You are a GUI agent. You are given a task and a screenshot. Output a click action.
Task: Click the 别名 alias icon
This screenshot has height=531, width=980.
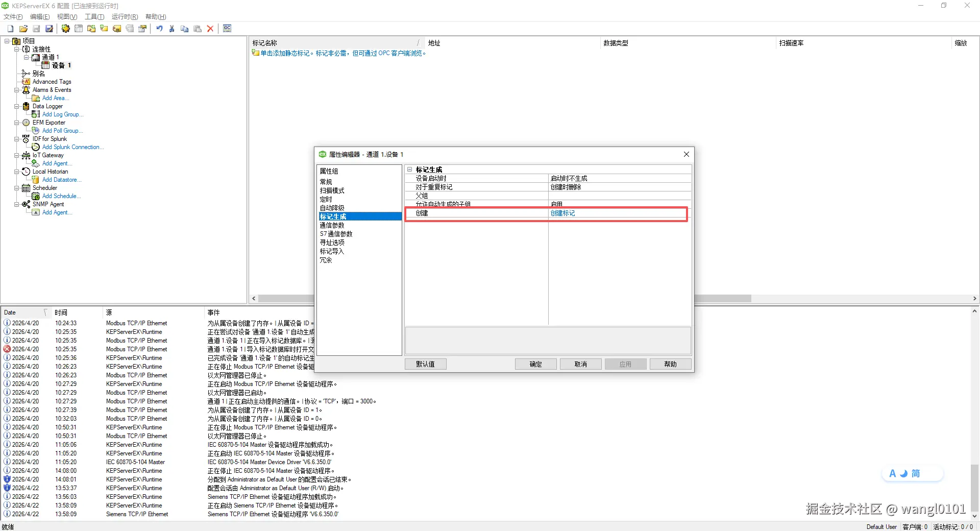[x=26, y=74]
